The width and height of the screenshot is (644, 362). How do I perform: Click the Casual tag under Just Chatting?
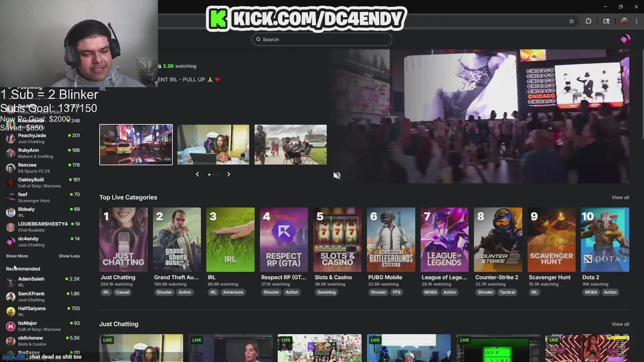tap(122, 292)
